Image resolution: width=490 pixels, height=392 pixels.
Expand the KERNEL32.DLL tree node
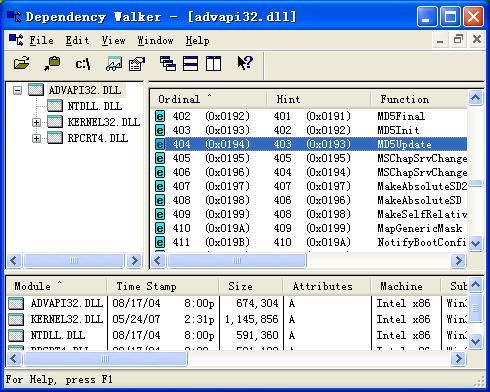click(x=36, y=122)
